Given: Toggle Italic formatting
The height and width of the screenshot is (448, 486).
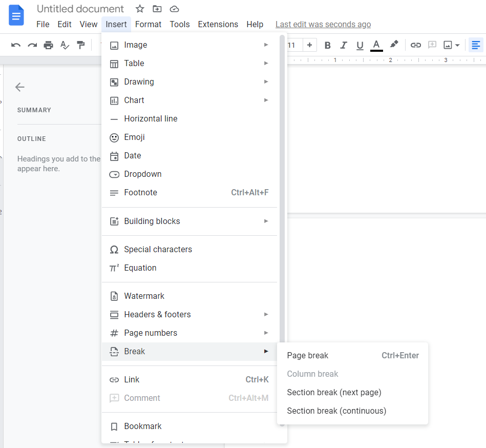Looking at the screenshot, I should (x=344, y=45).
